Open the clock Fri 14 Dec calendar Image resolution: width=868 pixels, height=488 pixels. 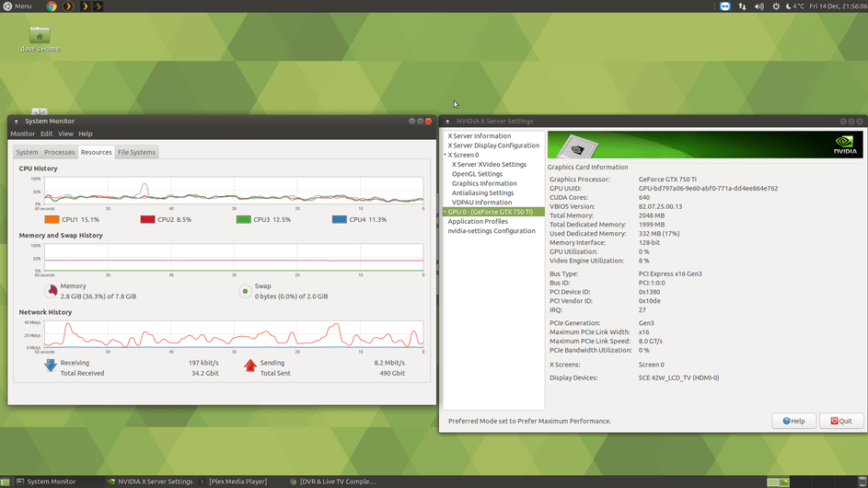click(x=839, y=6)
